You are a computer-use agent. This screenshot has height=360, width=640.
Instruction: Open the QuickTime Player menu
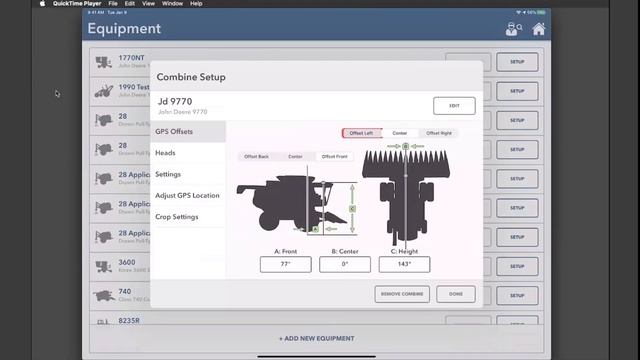77,4
